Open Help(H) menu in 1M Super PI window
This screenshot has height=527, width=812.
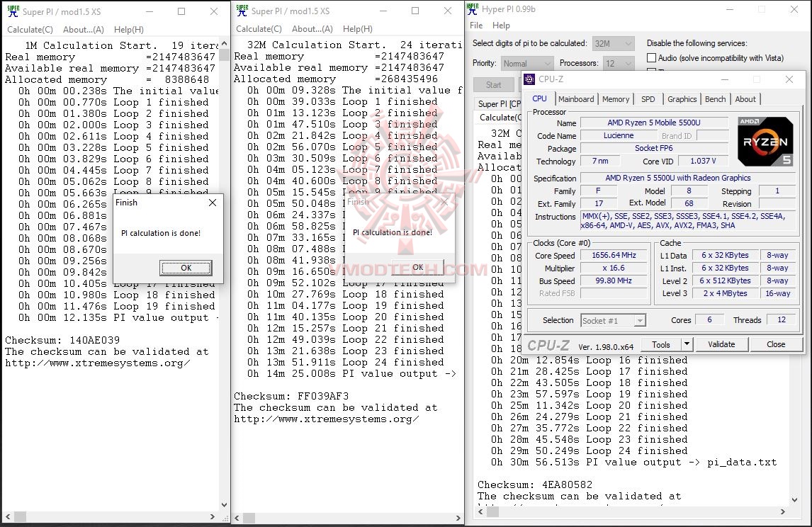pos(128,30)
